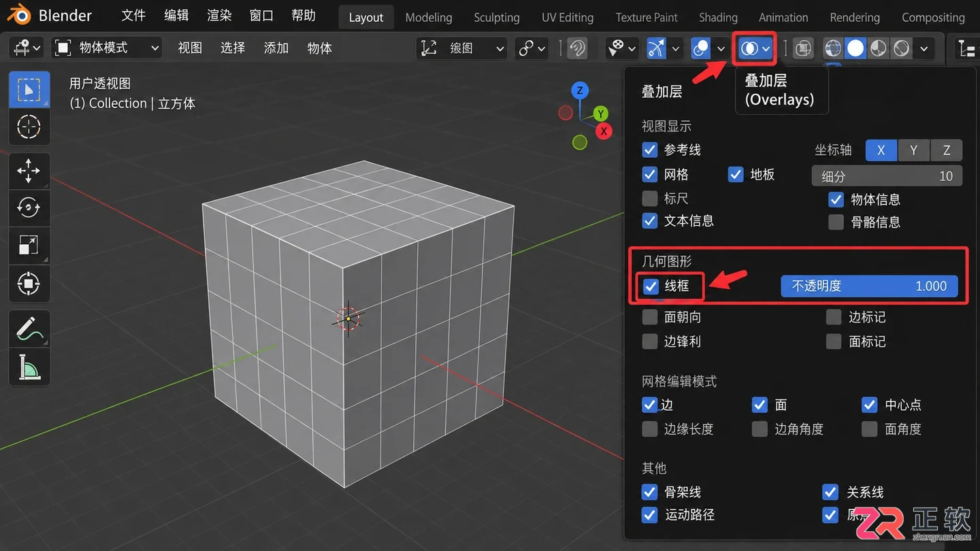Adjust the 不透明度 wireframe slider

point(869,286)
